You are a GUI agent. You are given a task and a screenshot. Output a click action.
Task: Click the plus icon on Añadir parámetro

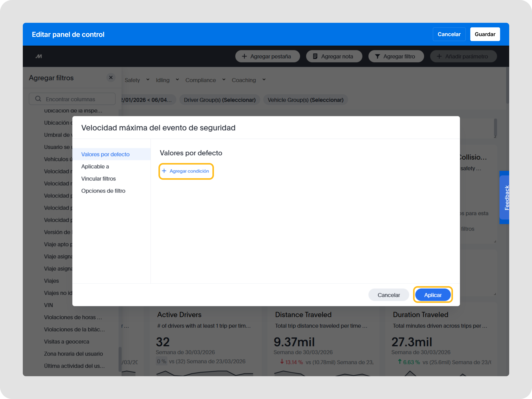[x=439, y=56]
